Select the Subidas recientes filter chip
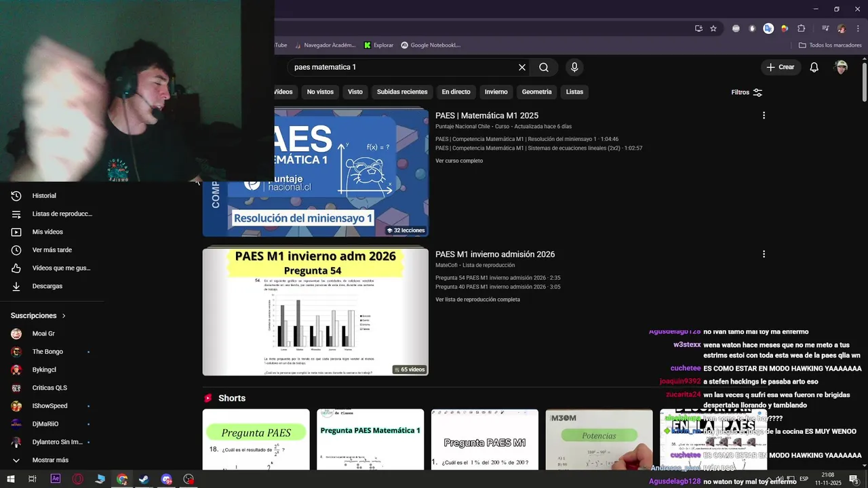This screenshot has width=868, height=488. (x=402, y=91)
